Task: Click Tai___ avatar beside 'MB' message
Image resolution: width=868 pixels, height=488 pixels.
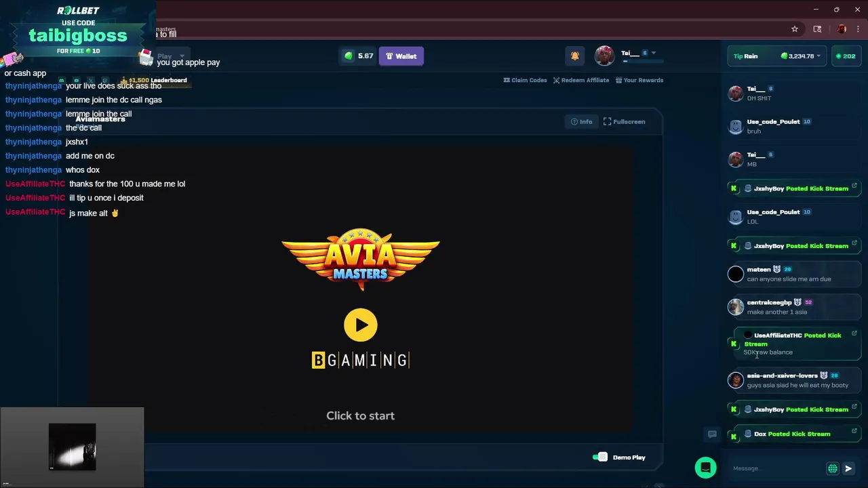Action: point(736,159)
